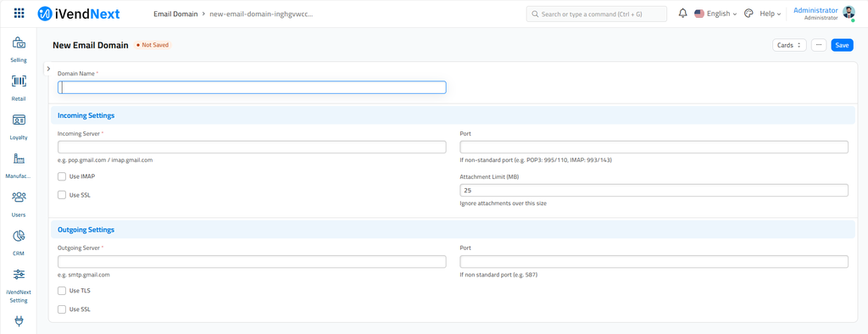Click the Attachment Limit field showing 25
The height and width of the screenshot is (334, 868).
[654, 190]
